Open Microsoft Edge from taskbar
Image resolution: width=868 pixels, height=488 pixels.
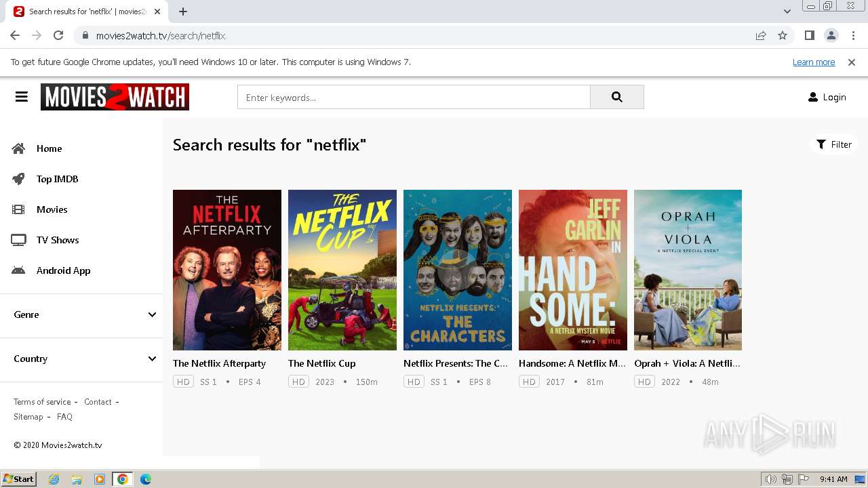pos(145,479)
